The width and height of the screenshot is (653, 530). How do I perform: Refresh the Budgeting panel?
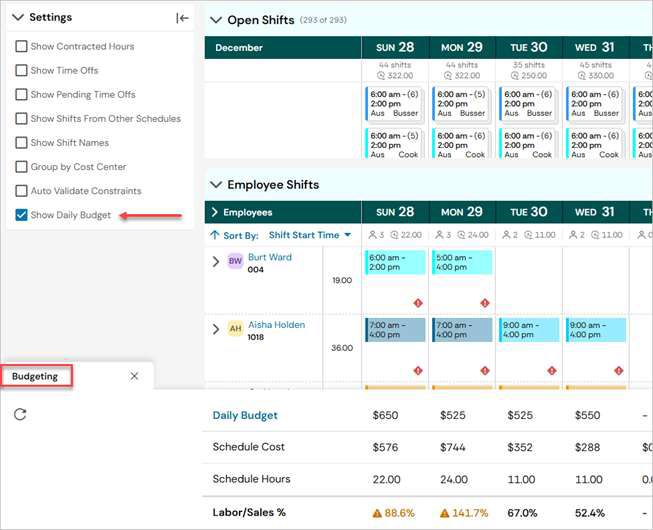pos(20,414)
